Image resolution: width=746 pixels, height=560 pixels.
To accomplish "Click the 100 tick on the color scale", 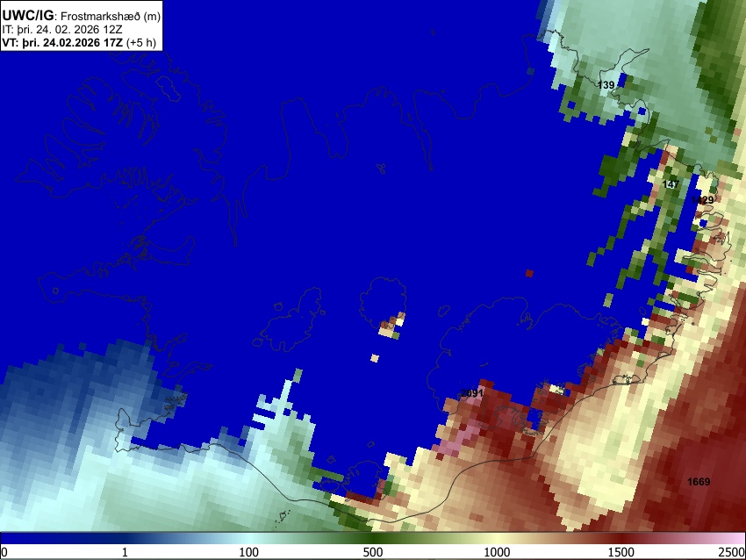I will pyautogui.click(x=249, y=552).
